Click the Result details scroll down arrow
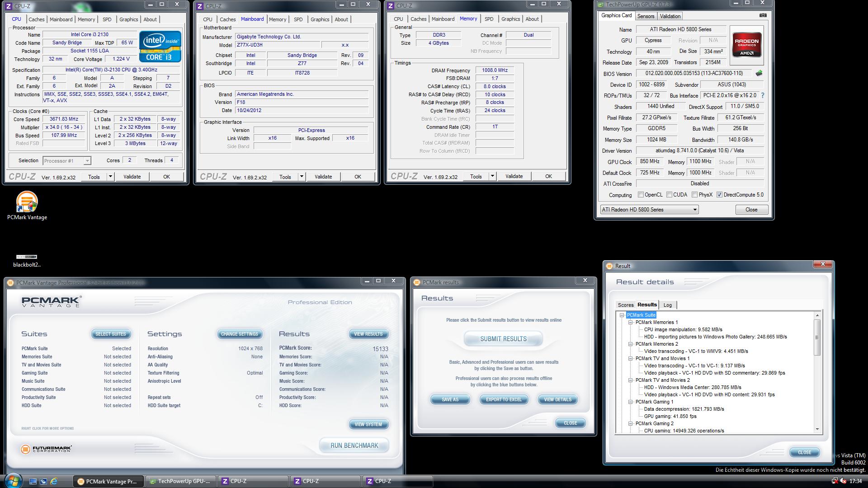Screen dimensions: 868x488 click(817, 429)
